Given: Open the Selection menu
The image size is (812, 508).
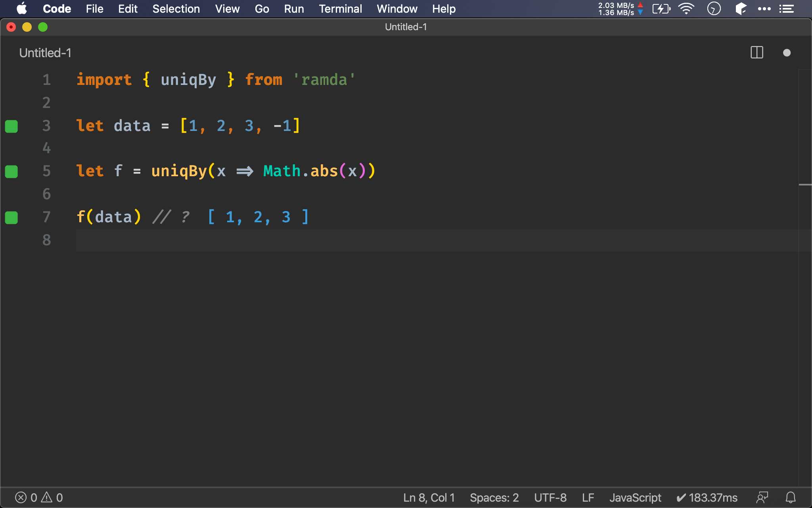Looking at the screenshot, I should click(176, 9).
